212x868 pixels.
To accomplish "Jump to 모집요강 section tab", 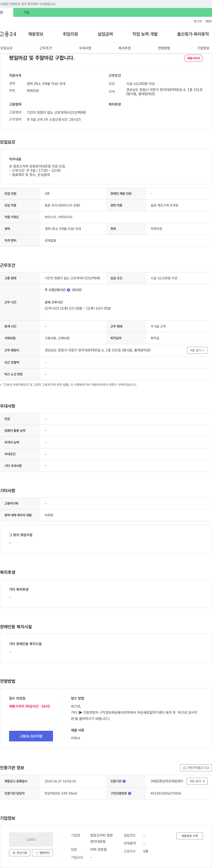I will point(6,48).
